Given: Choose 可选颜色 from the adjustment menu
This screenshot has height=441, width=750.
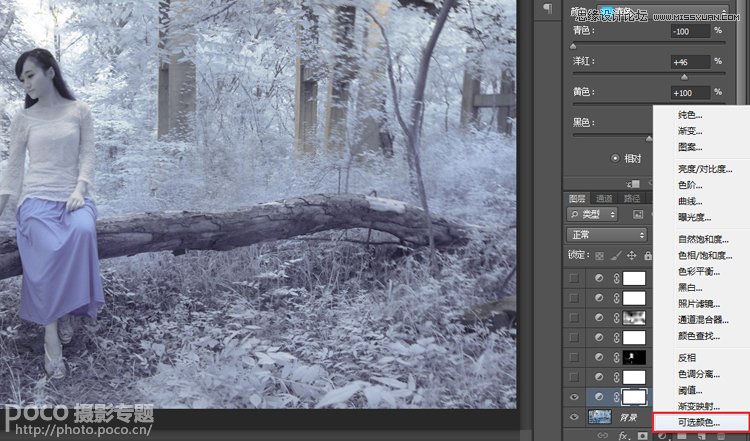Looking at the screenshot, I should [x=699, y=423].
